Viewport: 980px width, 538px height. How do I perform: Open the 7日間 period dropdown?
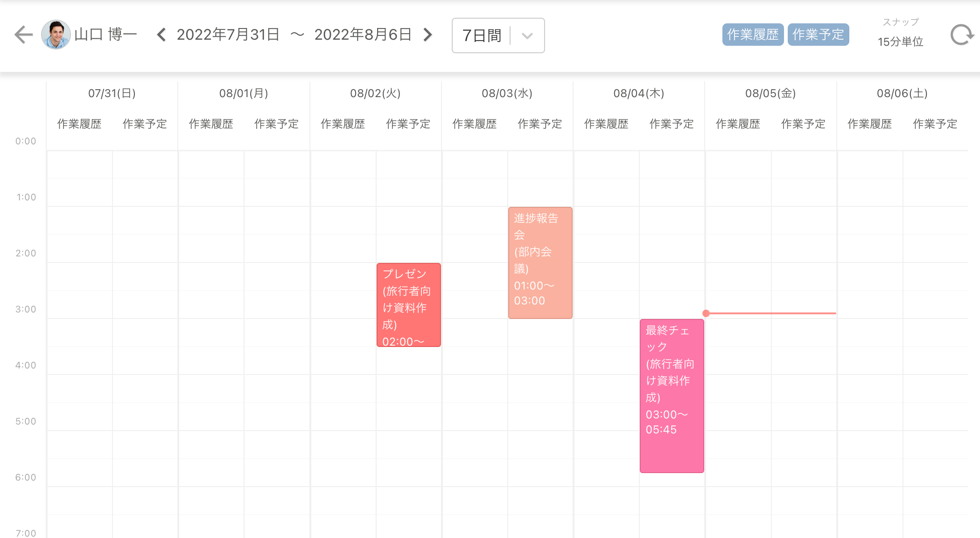click(482, 35)
